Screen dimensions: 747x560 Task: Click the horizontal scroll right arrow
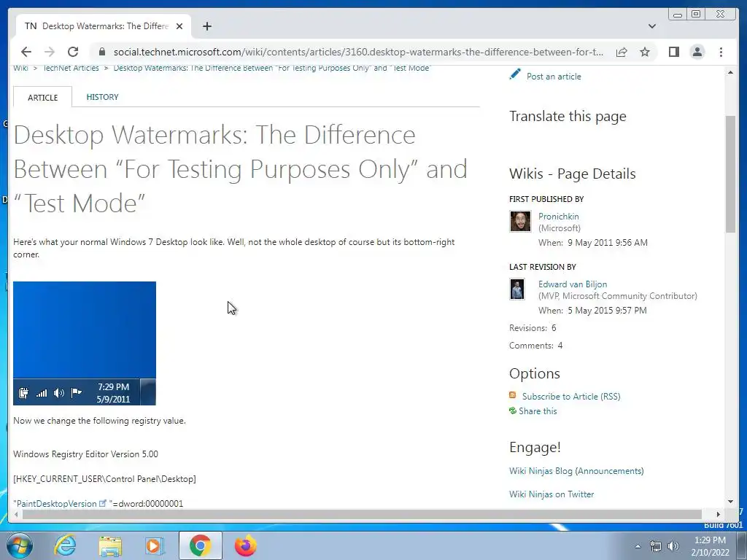[x=719, y=514]
